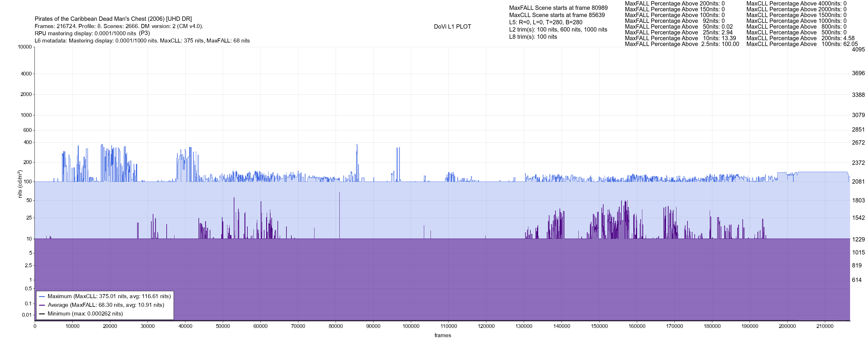Click the purple Average legend line swatch
The image size is (868, 347).
click(42, 305)
